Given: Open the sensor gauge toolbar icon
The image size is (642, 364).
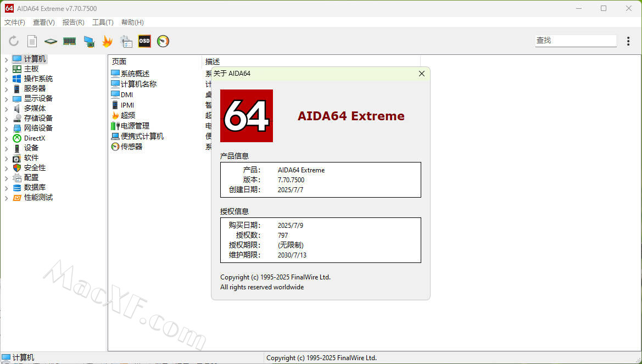Looking at the screenshot, I should pos(163,41).
